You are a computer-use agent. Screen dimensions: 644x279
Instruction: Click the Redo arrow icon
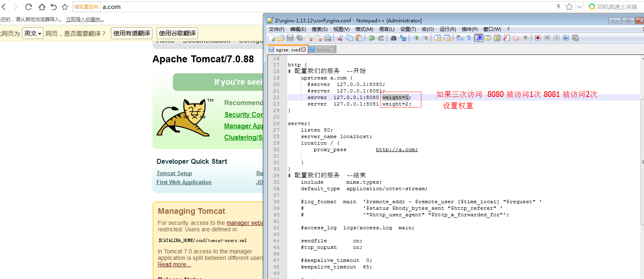pos(381,38)
